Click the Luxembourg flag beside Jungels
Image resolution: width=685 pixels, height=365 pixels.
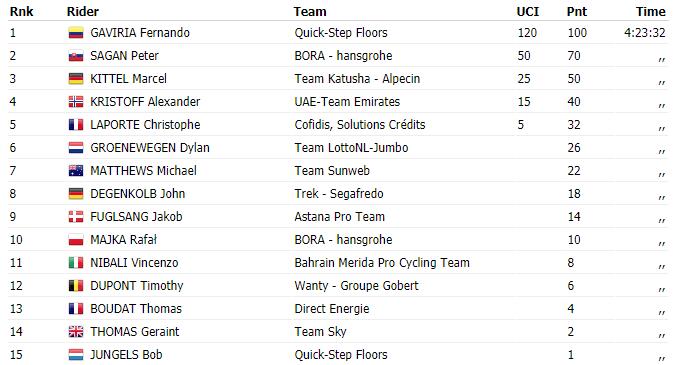pos(76,355)
